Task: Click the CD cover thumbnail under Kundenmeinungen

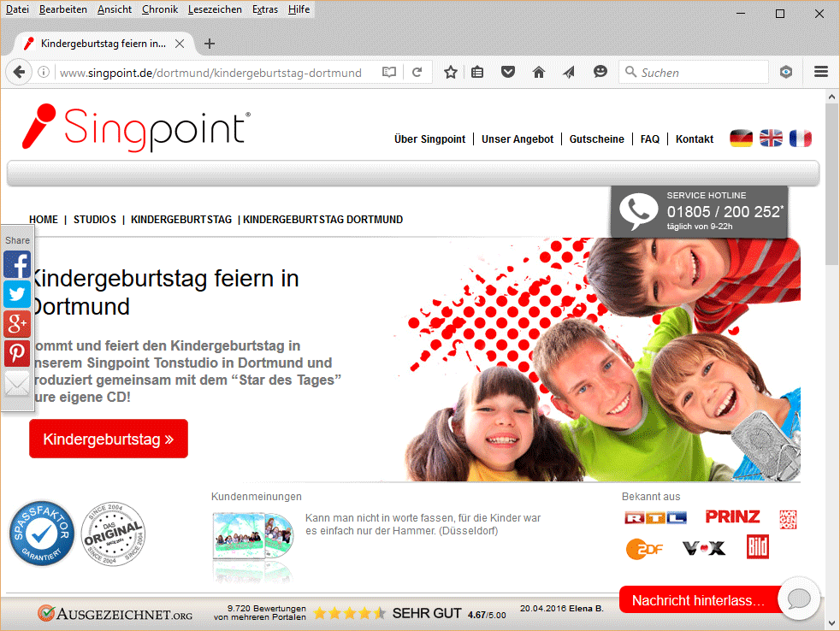Action: point(253,536)
